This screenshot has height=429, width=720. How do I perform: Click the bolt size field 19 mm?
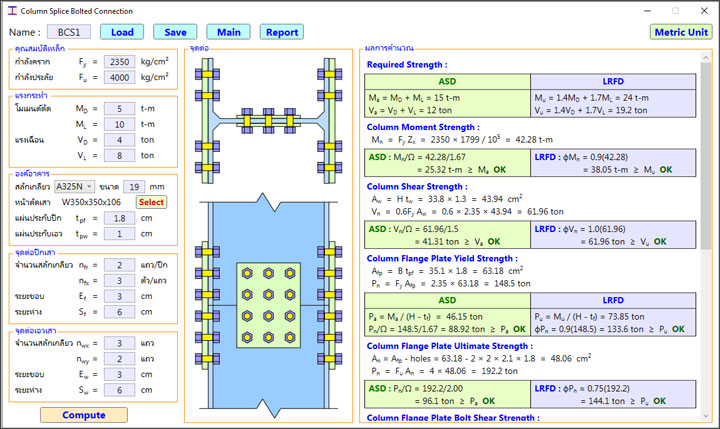coord(134,186)
